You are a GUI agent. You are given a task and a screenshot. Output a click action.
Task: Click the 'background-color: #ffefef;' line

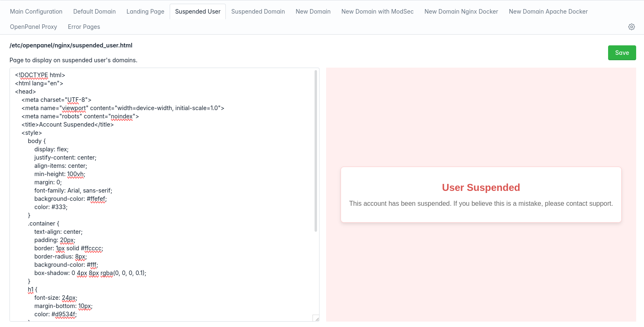[x=71, y=199]
